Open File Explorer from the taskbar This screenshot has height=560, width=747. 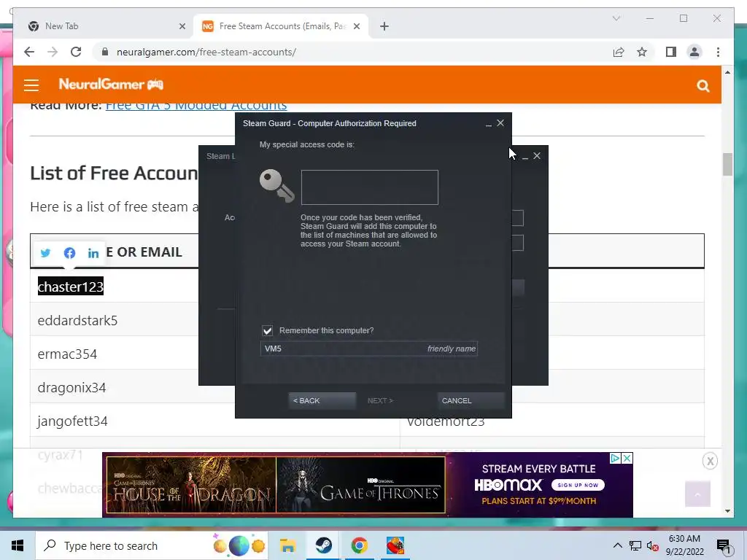(x=287, y=545)
